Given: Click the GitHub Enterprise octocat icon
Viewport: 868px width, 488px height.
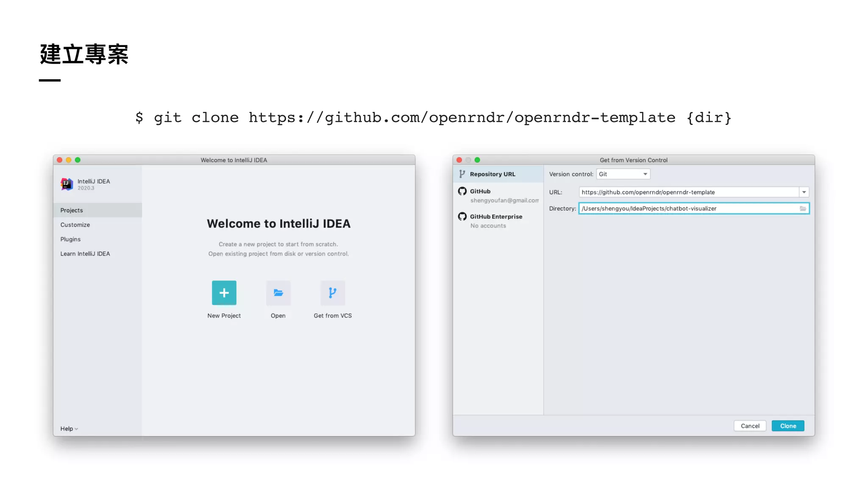Looking at the screenshot, I should (462, 216).
